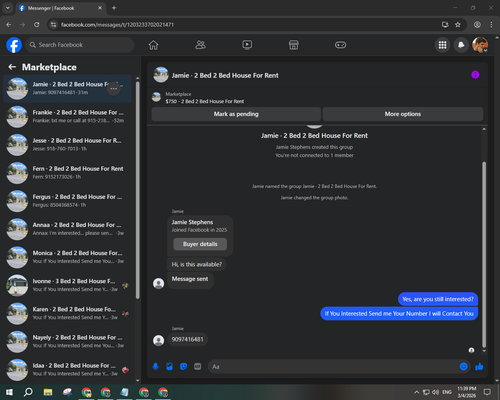Open the Fergus conversation in the list
500x400 pixels.
(68, 201)
